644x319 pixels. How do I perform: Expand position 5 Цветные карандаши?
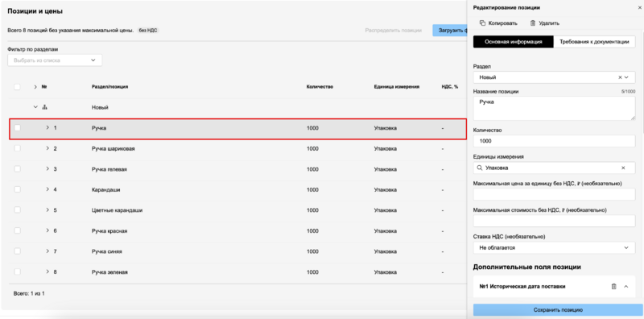[47, 210]
